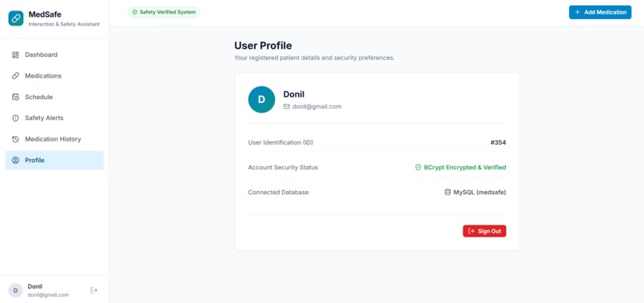Click the Dashboard grid icon in sidebar

coord(16,54)
